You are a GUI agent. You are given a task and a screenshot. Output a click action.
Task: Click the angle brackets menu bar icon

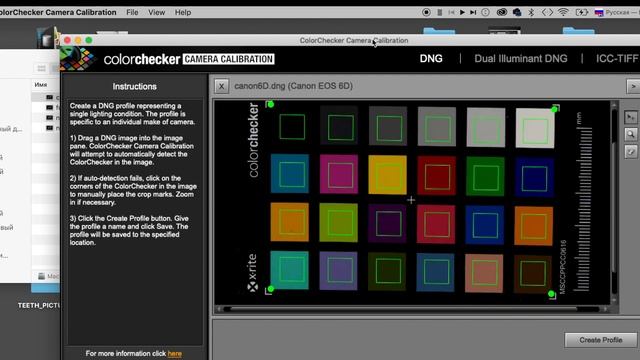547,12
